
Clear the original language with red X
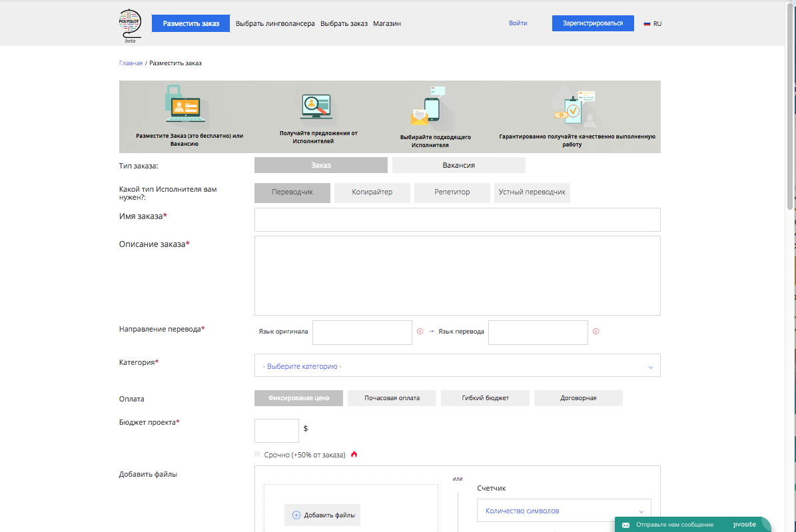(x=420, y=332)
